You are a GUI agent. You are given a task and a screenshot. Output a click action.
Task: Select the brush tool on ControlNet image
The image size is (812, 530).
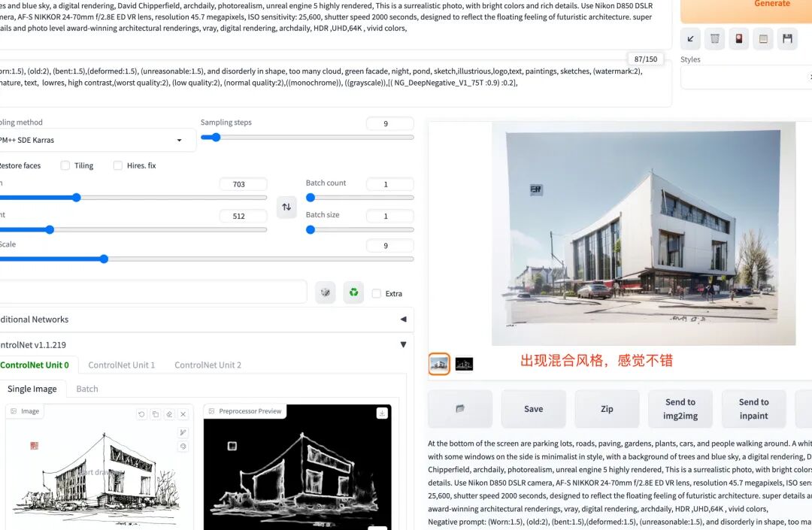pyautogui.click(x=183, y=432)
